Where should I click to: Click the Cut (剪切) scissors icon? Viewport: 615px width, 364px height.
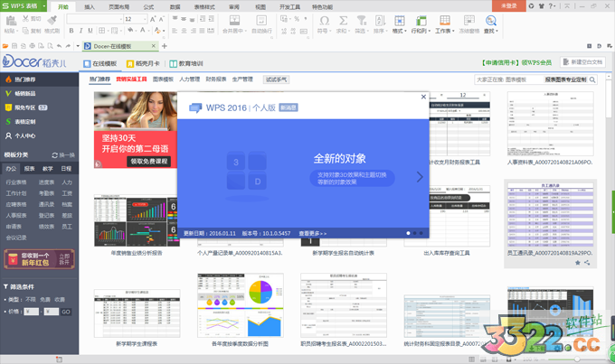tap(26, 18)
